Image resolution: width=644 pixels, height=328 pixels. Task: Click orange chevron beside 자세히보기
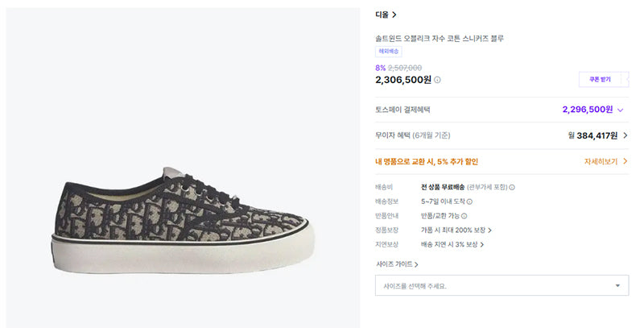(625, 161)
